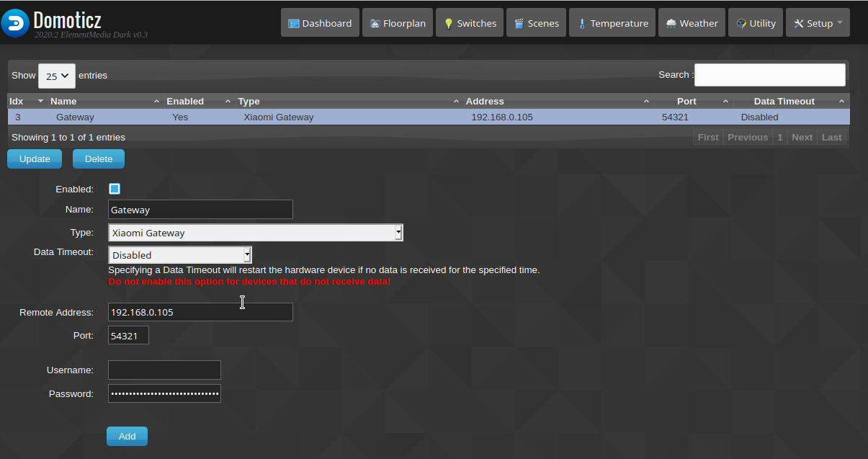
Task: Click the Update button
Action: click(x=35, y=159)
